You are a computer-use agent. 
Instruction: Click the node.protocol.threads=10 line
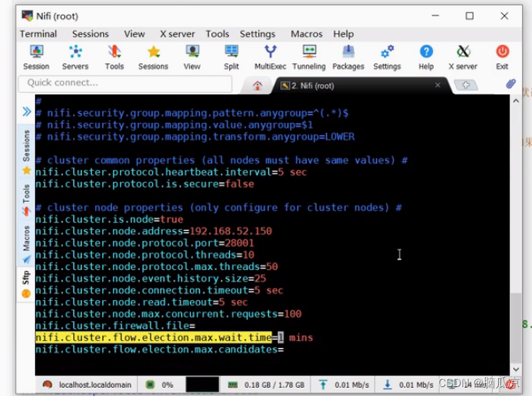[x=145, y=255]
